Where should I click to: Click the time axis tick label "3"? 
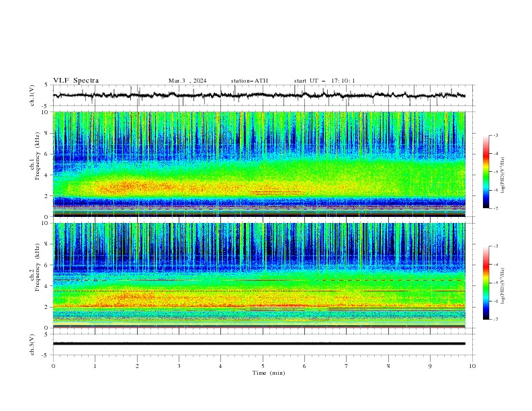coord(179,366)
